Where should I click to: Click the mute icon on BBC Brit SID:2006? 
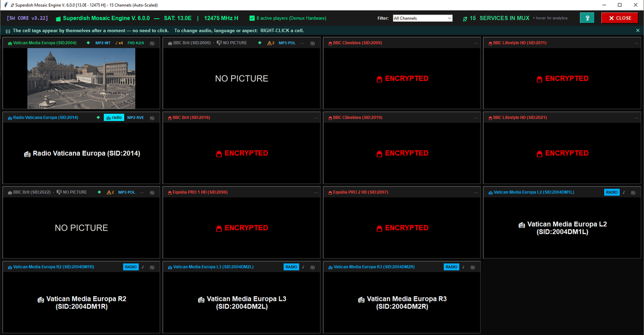(312, 43)
